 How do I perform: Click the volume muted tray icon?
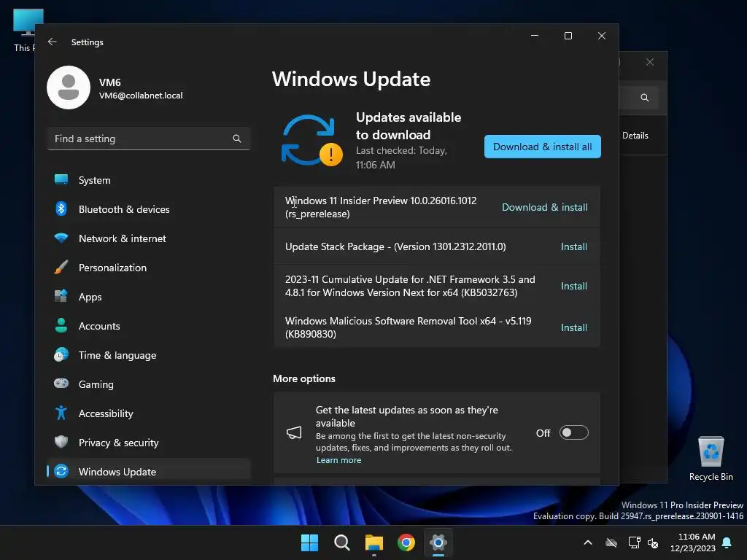(653, 542)
